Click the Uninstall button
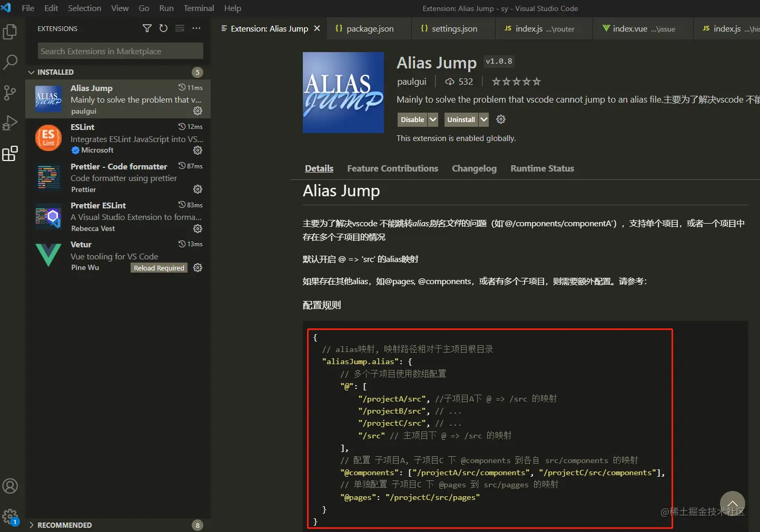Screen dimensions: 760x532 (461, 119)
